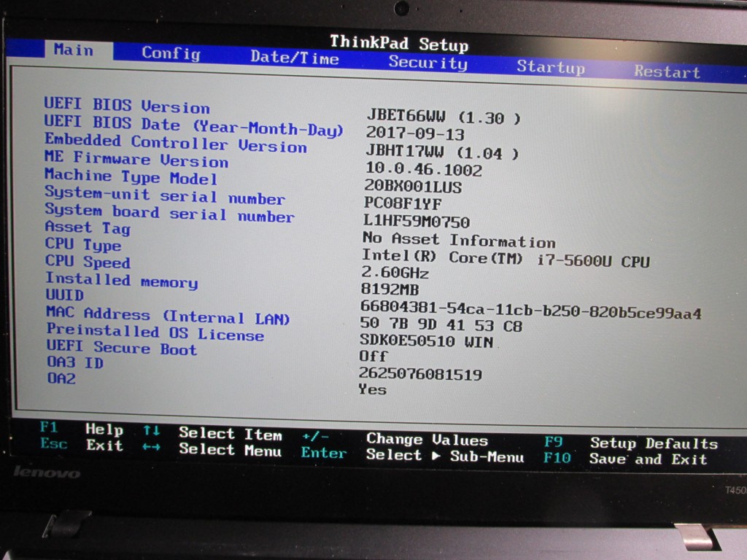Click System-unit serial number label

pyautogui.click(x=165, y=195)
